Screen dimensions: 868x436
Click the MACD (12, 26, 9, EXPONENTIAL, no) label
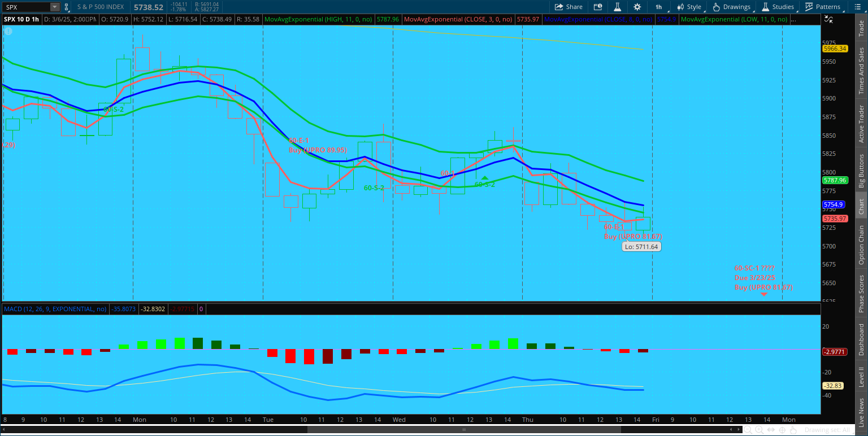point(55,309)
